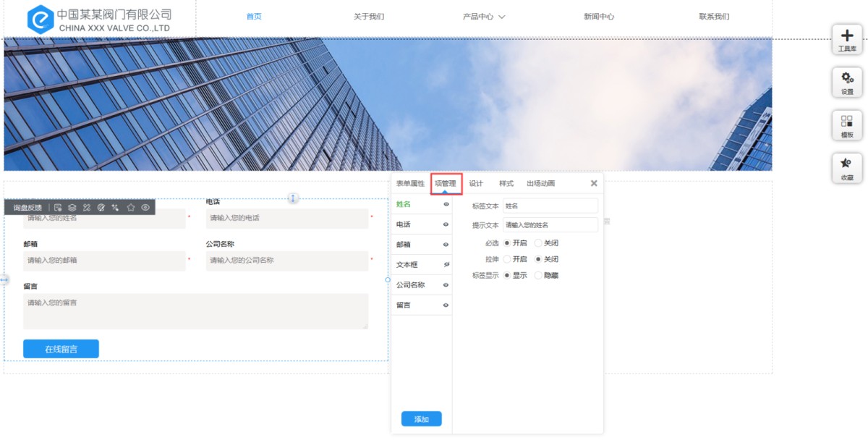The width and height of the screenshot is (868, 443).
Task: Set 拉伸 option to 开启
Action: tap(507, 259)
